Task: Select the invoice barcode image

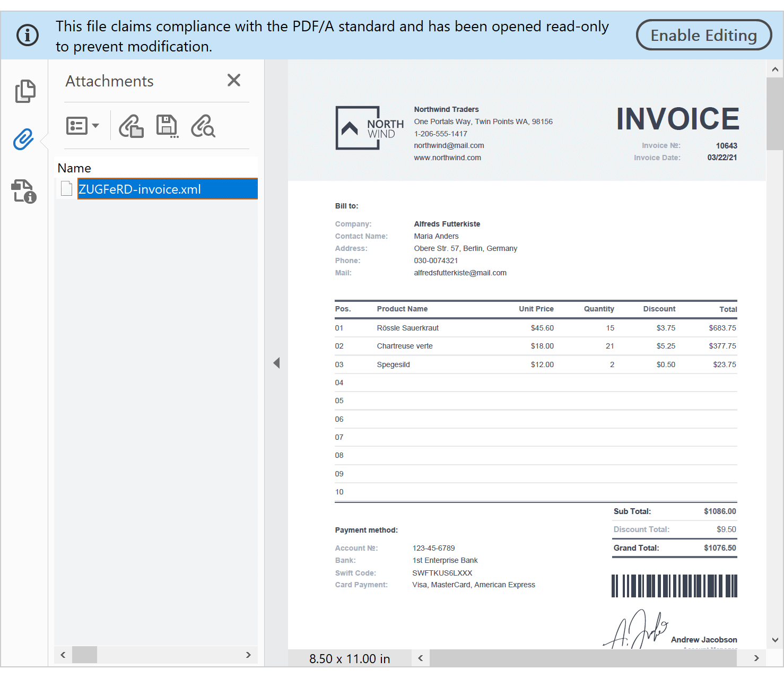Action: tap(674, 586)
